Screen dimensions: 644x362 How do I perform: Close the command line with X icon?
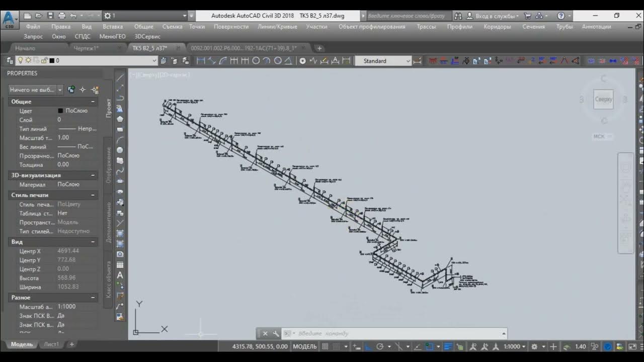click(265, 333)
